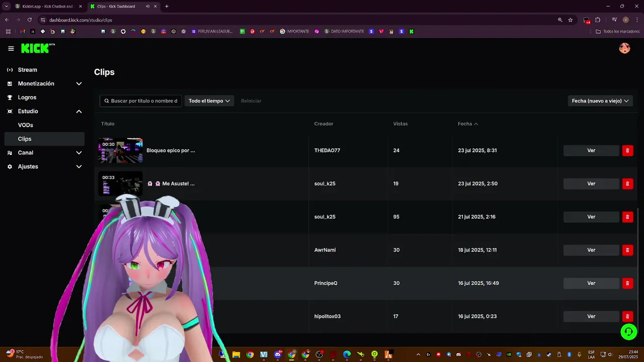Open File Explorer from the taskbar
Screen dimensions: 644x362
[236, 354]
